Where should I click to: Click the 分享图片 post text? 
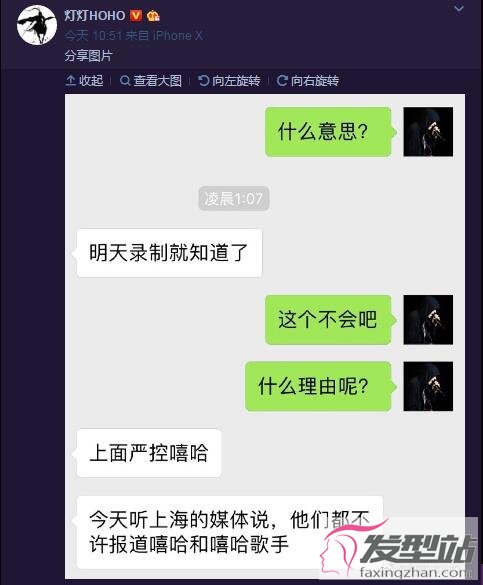coord(88,56)
